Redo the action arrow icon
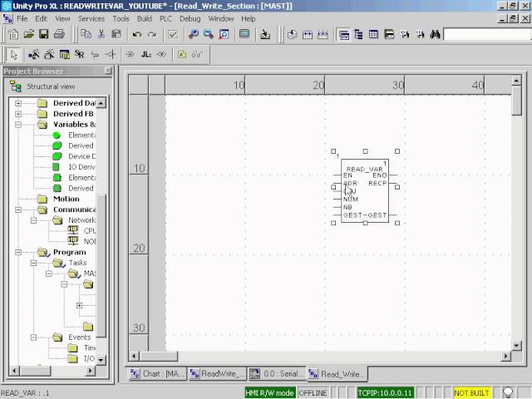Image resolution: width=532 pixels, height=399 pixels. click(152, 34)
